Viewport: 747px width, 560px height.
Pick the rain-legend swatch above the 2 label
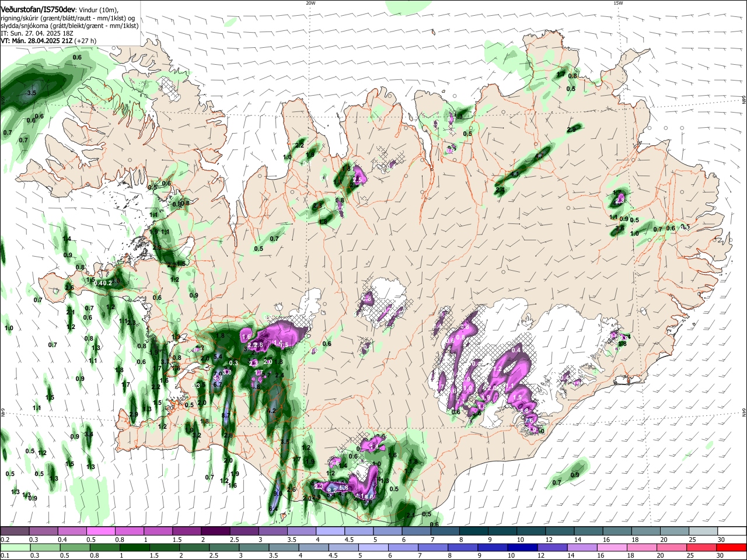(x=194, y=548)
